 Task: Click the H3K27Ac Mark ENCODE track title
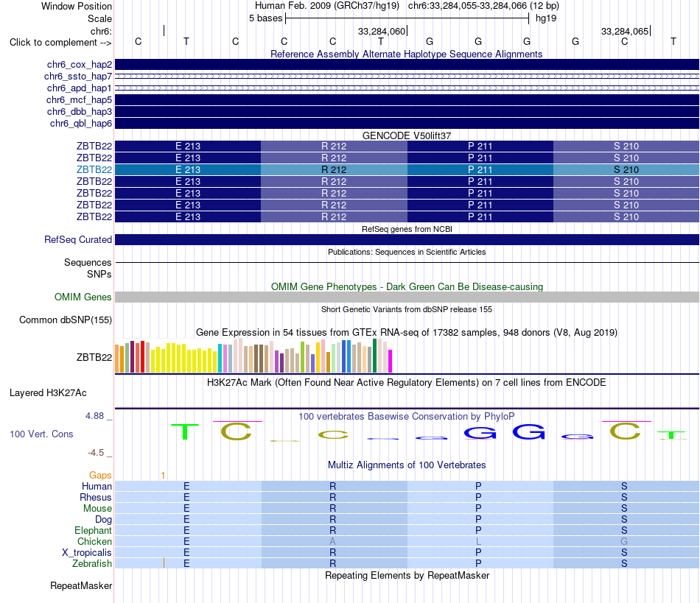[407, 383]
